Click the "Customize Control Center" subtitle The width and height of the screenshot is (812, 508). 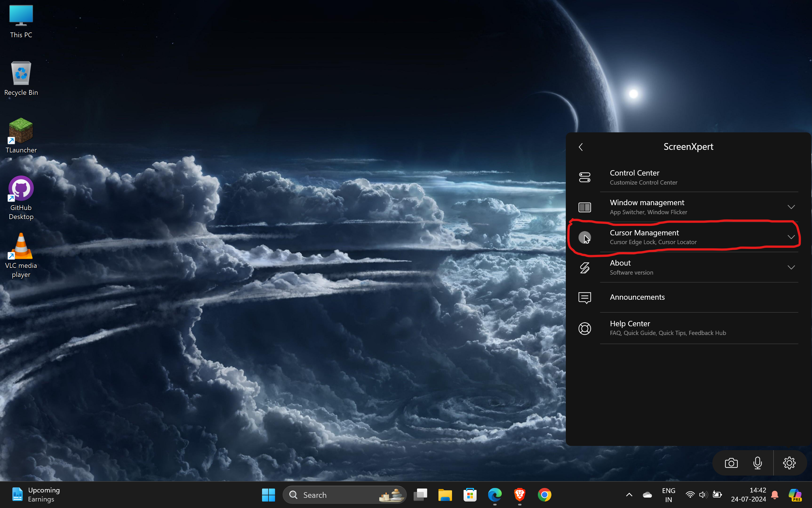643,183
